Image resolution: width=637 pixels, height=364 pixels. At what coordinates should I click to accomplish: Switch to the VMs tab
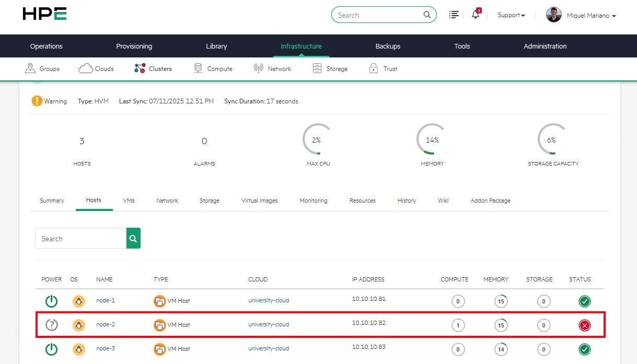(129, 201)
